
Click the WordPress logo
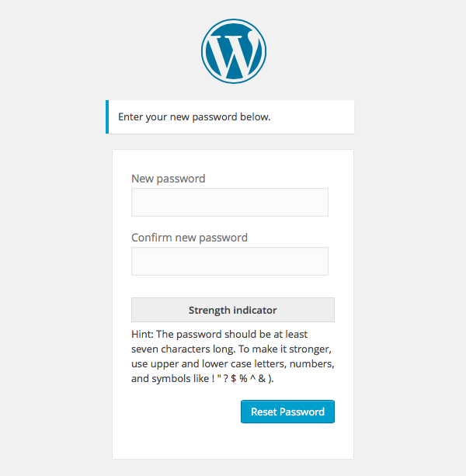(233, 50)
